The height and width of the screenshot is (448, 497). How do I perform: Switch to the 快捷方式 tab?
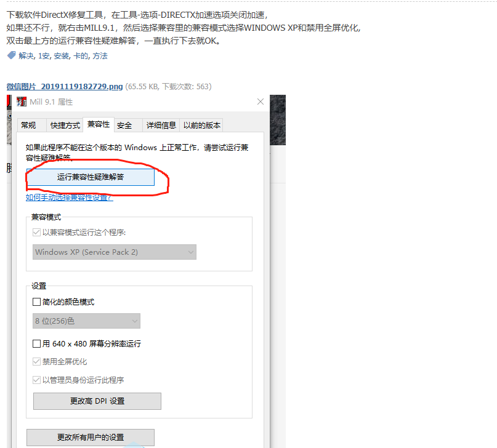click(65, 126)
